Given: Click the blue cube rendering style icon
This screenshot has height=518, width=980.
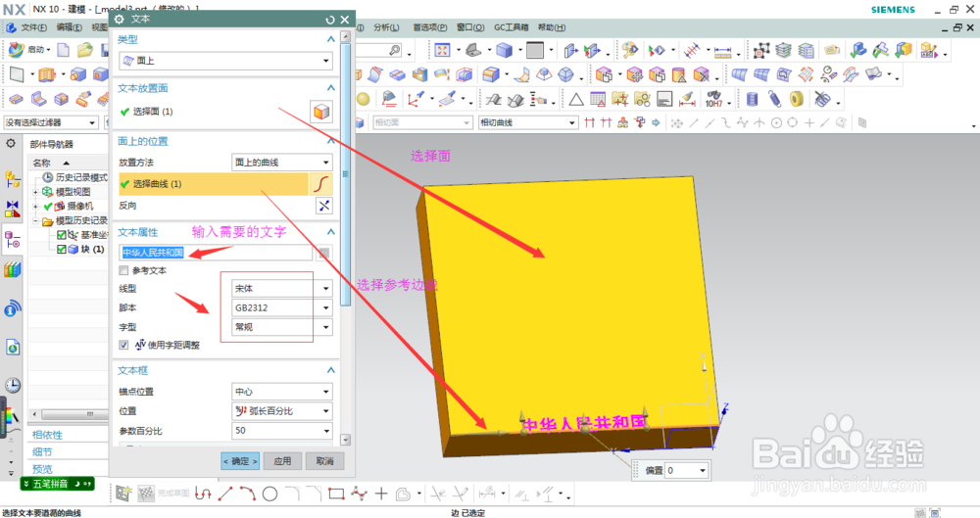Looking at the screenshot, I should (x=505, y=50).
